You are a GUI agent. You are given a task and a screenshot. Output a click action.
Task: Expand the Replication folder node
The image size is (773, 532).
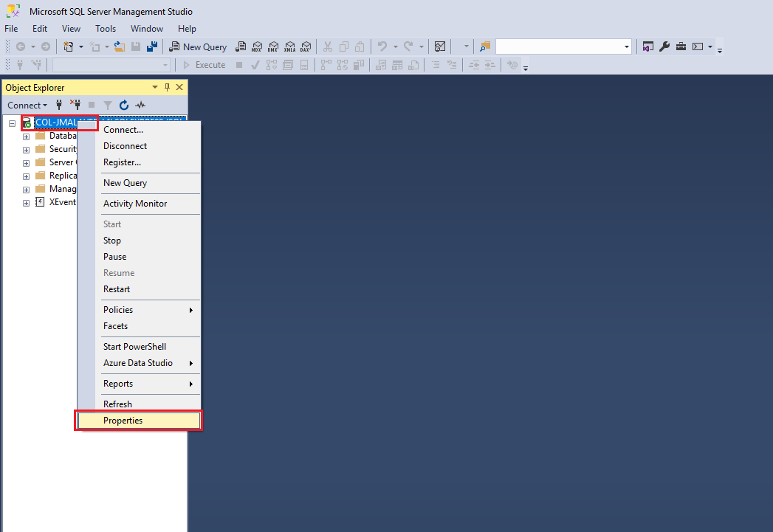click(26, 176)
